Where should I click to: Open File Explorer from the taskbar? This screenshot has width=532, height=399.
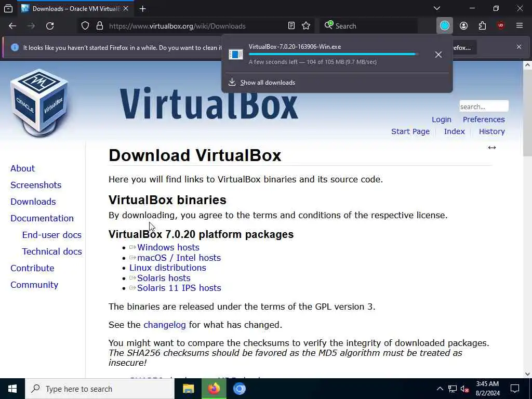point(188,389)
